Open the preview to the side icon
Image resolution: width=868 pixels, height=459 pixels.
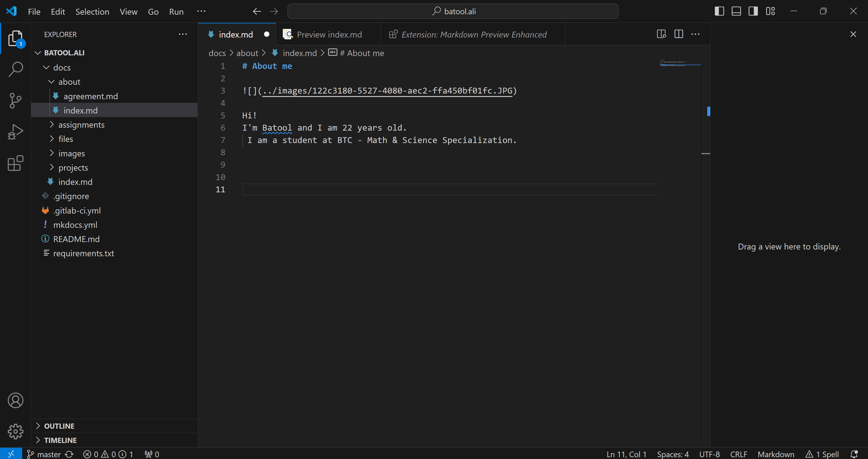tap(661, 34)
